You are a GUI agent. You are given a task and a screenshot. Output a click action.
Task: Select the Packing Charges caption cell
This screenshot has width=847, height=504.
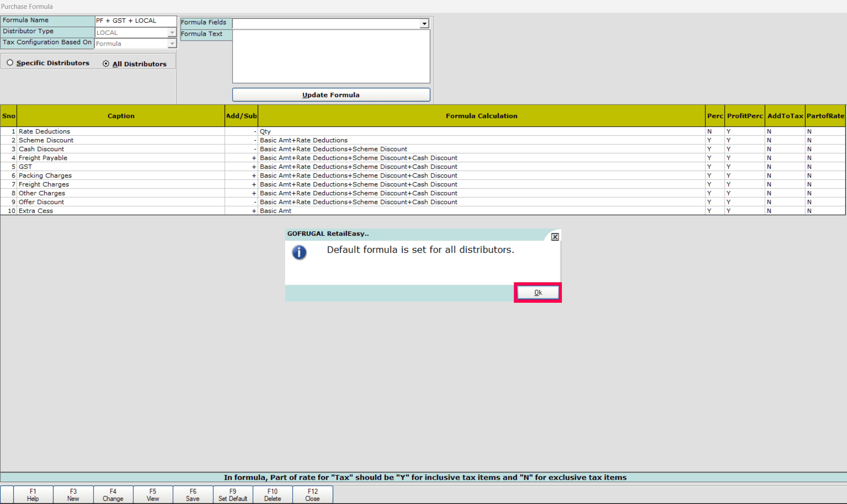[x=121, y=176]
